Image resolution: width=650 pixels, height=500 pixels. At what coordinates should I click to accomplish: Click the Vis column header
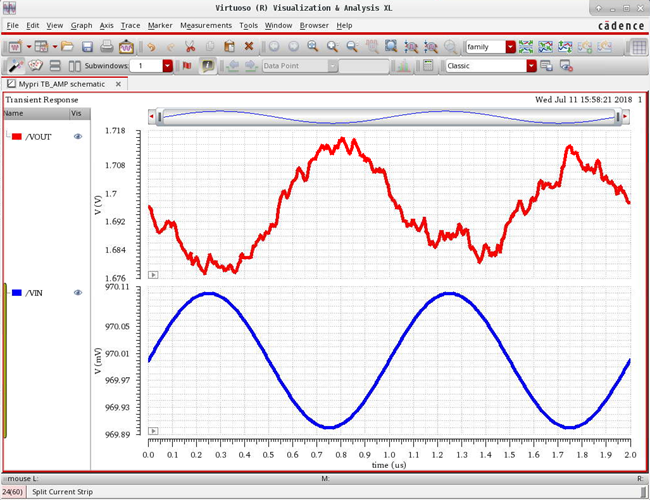click(80, 114)
